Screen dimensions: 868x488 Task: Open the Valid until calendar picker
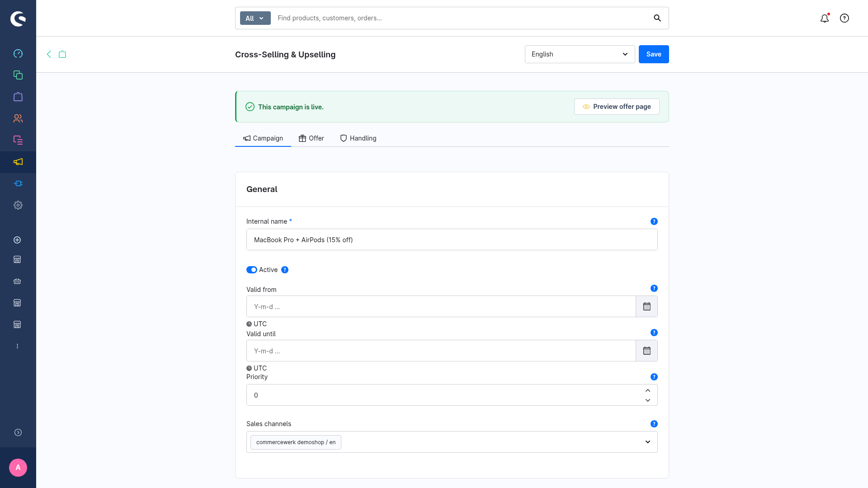(x=646, y=351)
